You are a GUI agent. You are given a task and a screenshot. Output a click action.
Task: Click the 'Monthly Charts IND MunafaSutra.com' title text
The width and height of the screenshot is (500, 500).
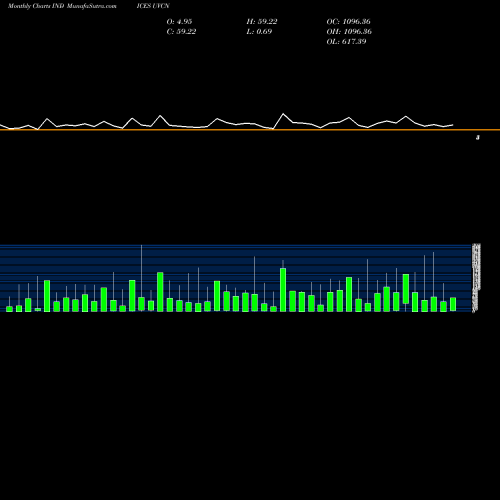pos(62,6)
